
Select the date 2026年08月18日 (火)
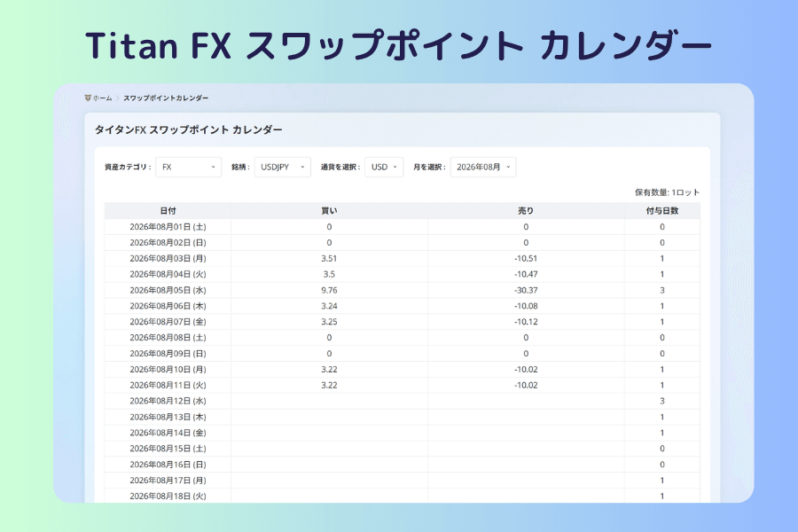(x=168, y=496)
